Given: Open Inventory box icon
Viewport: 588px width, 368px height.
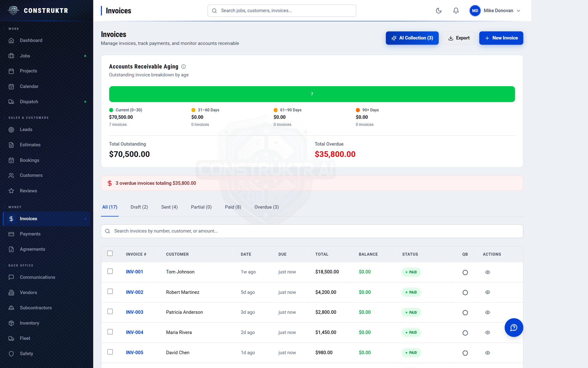Looking at the screenshot, I should 11,323.
